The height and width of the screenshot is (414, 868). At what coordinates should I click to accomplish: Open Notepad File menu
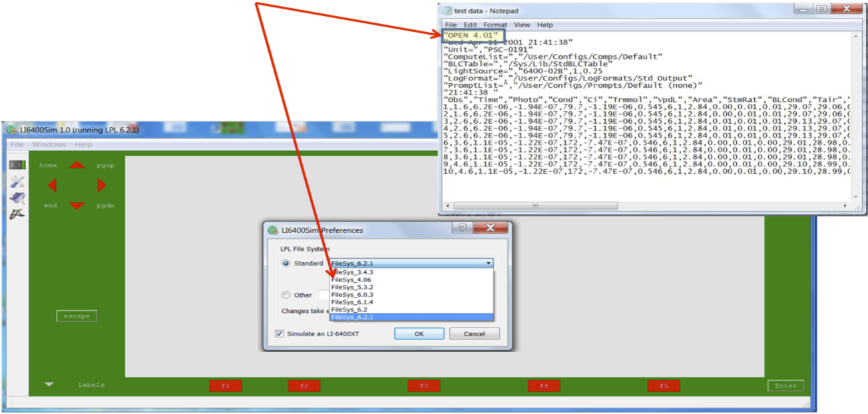click(x=451, y=25)
